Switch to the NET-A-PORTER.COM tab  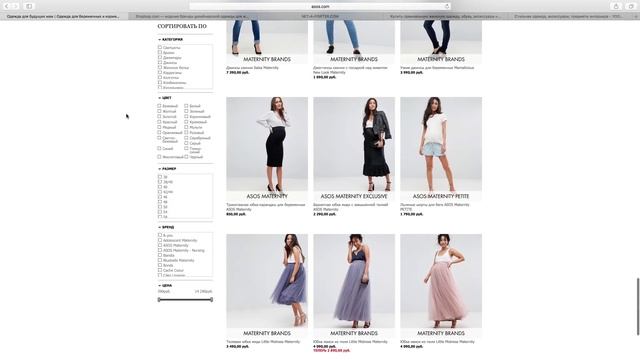click(x=320, y=16)
